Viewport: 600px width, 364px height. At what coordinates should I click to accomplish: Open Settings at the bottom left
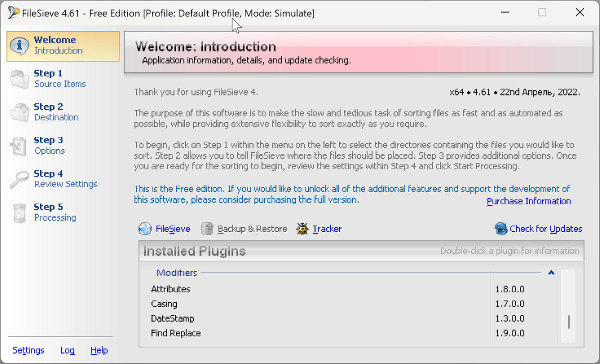pos(28,351)
